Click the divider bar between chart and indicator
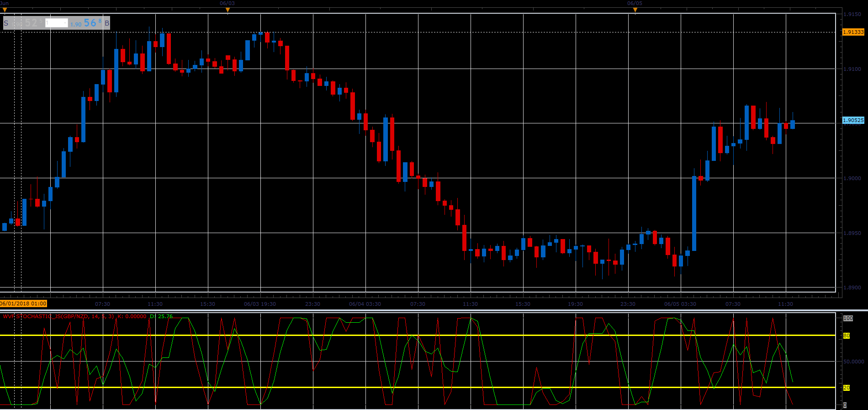The height and width of the screenshot is (410, 868). point(434,310)
